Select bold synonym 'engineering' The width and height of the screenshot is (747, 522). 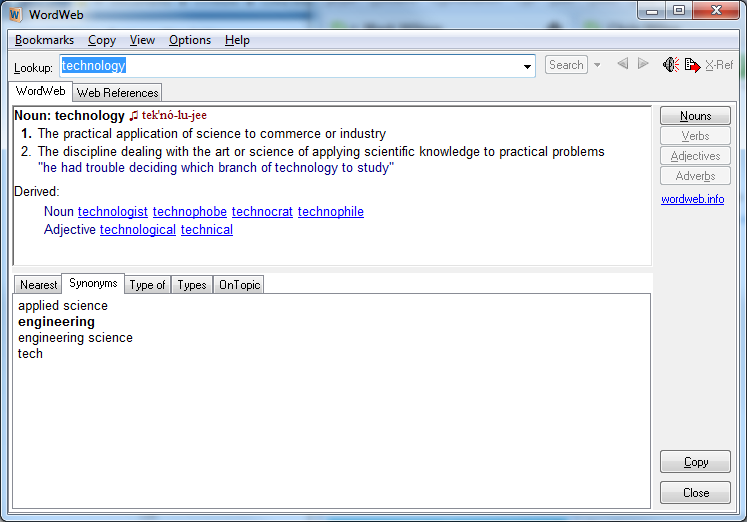(56, 322)
